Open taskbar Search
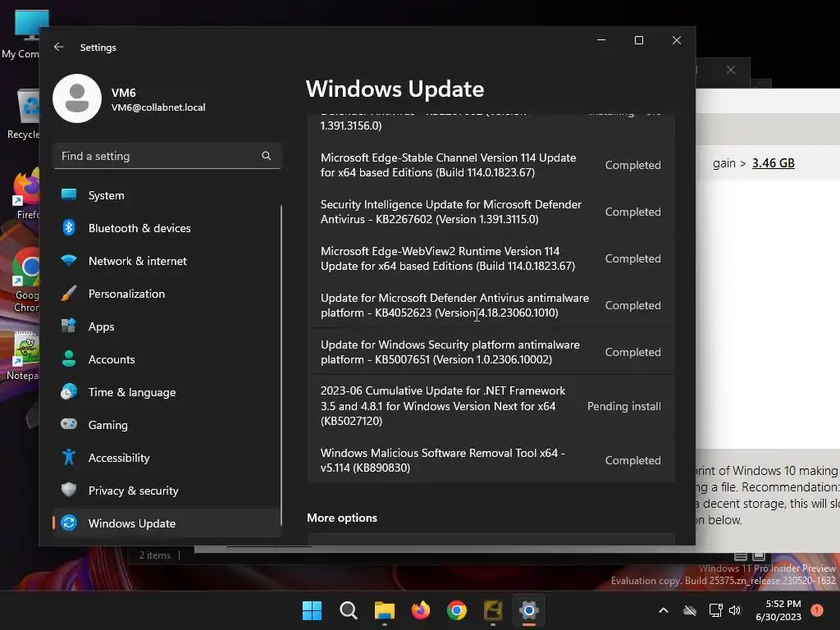 point(348,610)
